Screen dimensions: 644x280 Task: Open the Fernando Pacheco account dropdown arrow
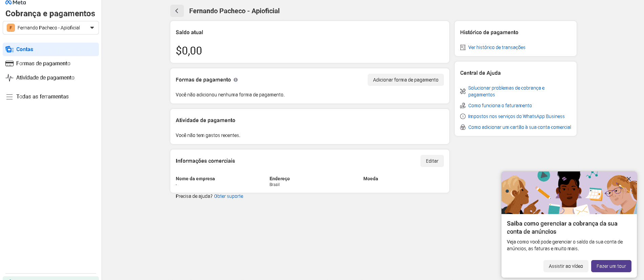pos(92,28)
